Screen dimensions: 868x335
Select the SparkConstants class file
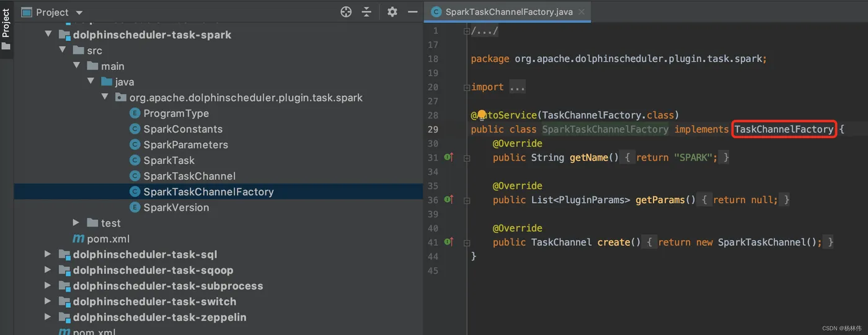point(183,129)
